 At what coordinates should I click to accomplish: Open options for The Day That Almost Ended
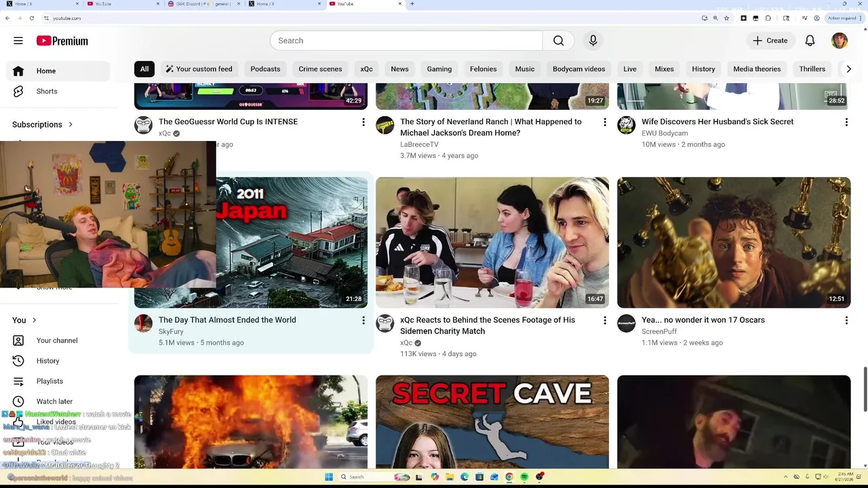click(x=363, y=320)
